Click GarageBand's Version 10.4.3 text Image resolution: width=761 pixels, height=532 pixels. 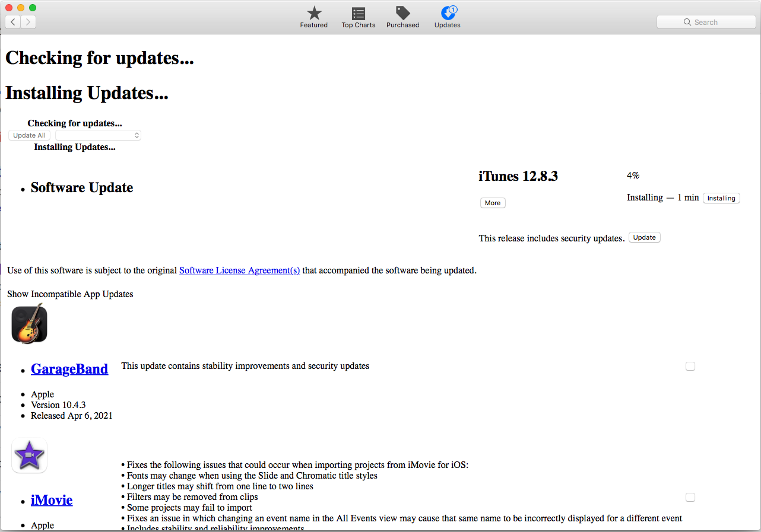click(x=58, y=405)
